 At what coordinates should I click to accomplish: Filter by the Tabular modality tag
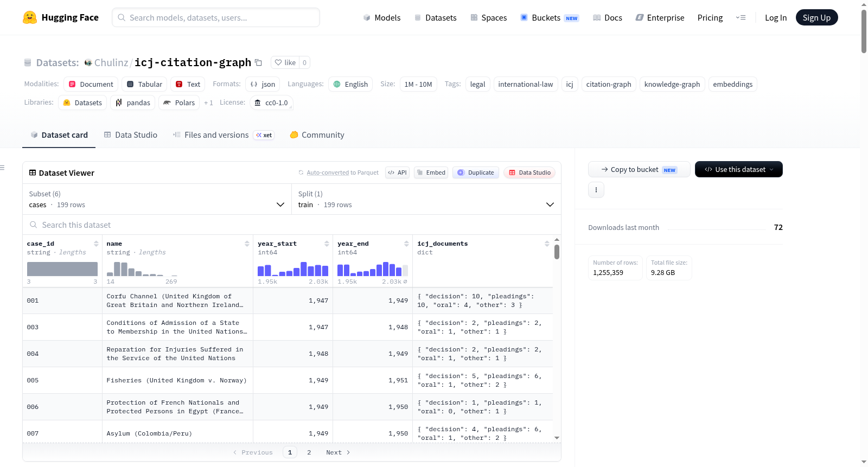point(144,84)
